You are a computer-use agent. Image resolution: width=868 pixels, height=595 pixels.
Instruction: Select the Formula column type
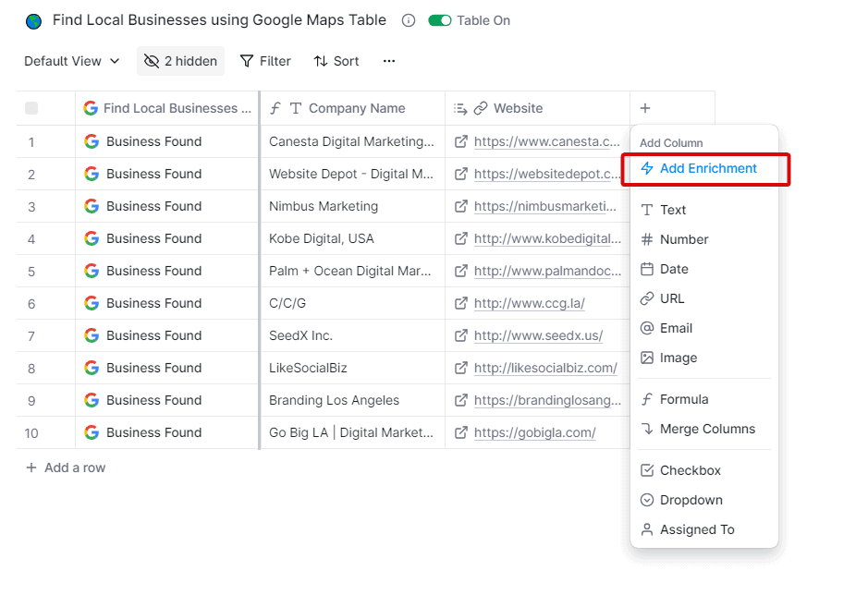pos(704,399)
